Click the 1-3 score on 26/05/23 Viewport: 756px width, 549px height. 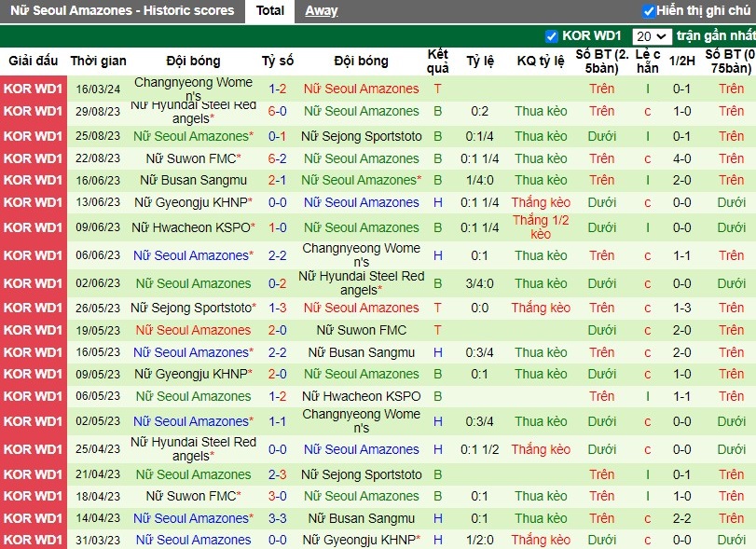[277, 308]
